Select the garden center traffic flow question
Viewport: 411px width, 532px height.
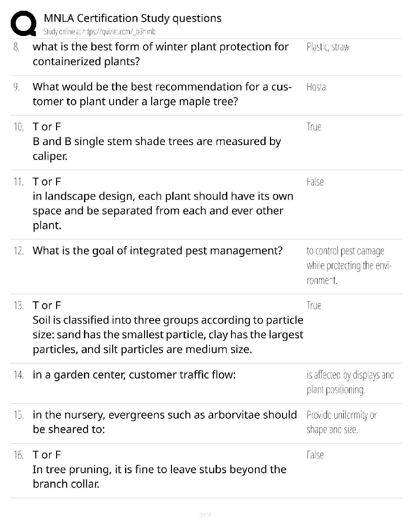point(134,375)
